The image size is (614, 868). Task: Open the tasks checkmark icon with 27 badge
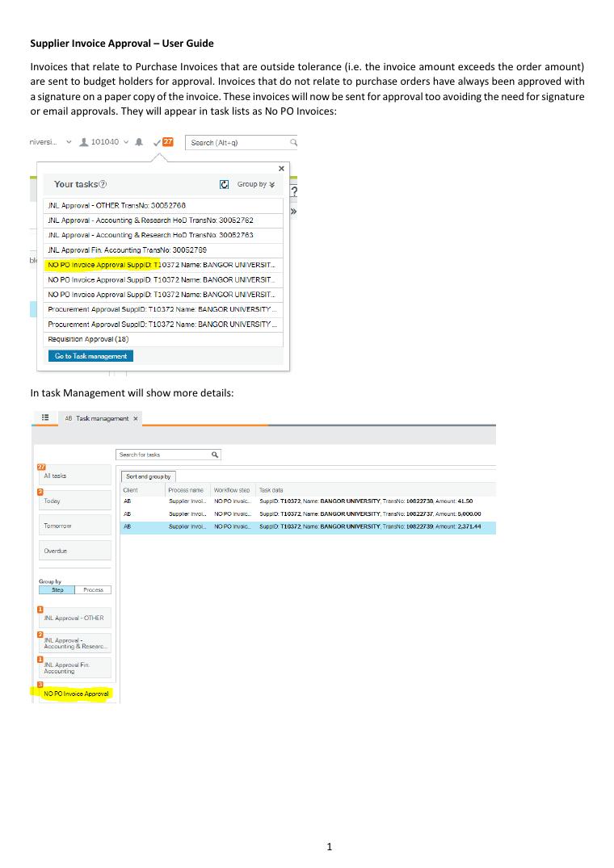(x=163, y=142)
